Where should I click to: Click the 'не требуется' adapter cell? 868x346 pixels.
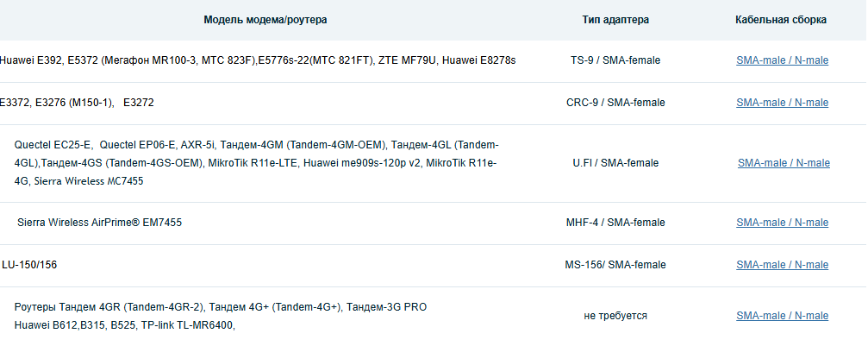615,317
